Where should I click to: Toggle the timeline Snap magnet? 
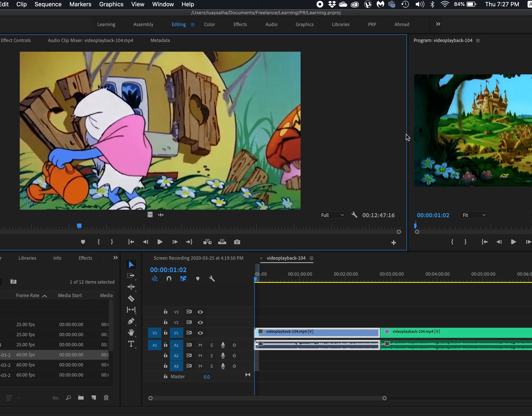tap(169, 279)
